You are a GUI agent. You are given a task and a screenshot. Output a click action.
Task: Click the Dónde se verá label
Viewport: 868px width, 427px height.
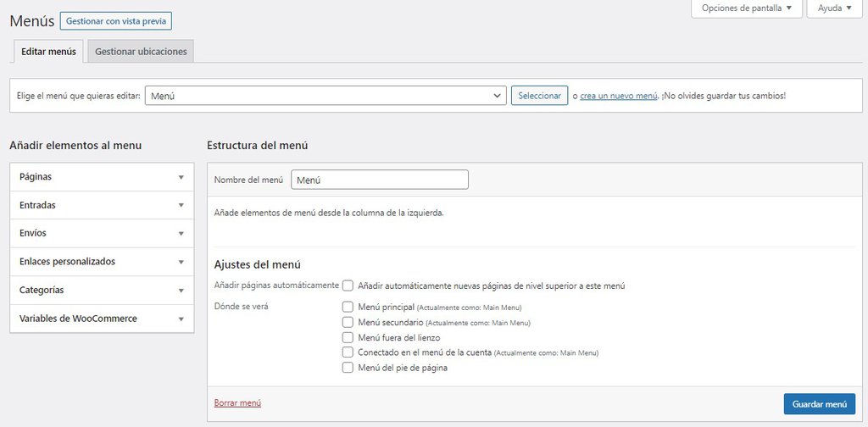pos(242,306)
